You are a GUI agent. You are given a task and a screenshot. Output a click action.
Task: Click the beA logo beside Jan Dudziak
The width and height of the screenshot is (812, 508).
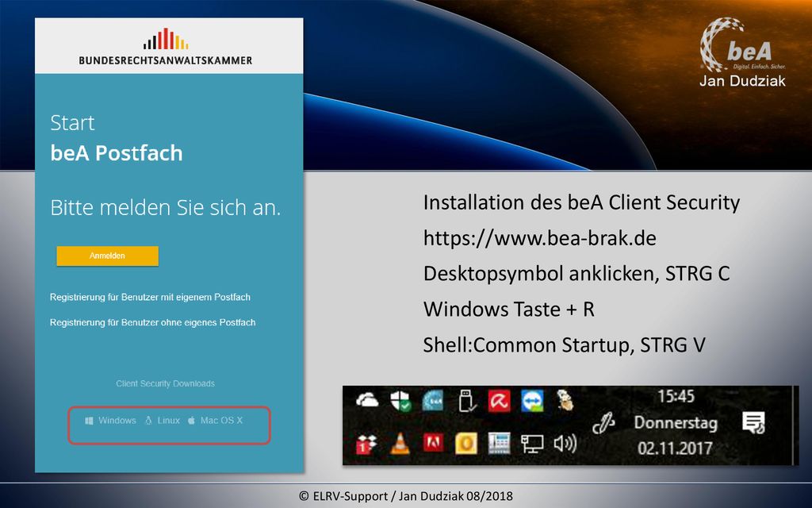(x=742, y=45)
